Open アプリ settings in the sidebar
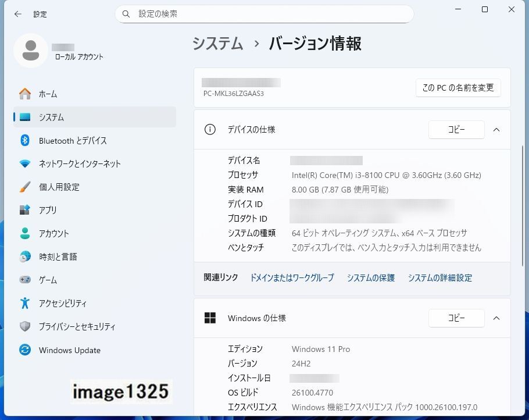Image resolution: width=529 pixels, height=420 pixels. tap(94, 210)
